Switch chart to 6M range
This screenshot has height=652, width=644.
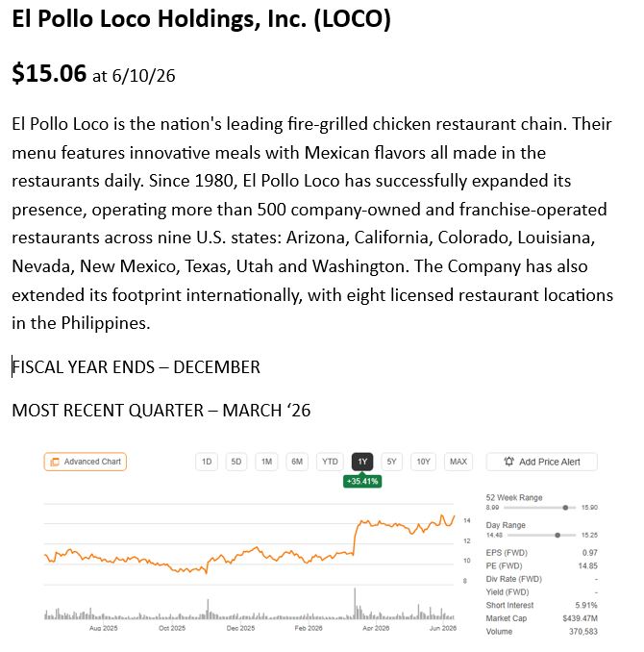297,462
